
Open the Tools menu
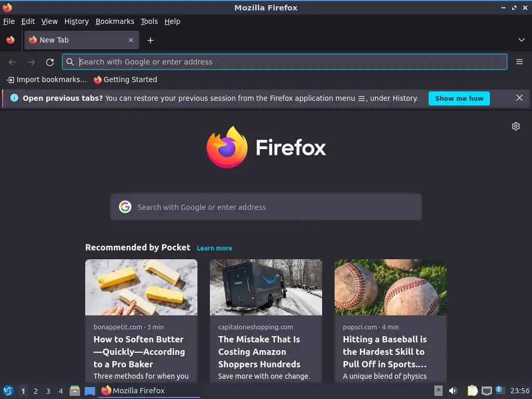(149, 21)
